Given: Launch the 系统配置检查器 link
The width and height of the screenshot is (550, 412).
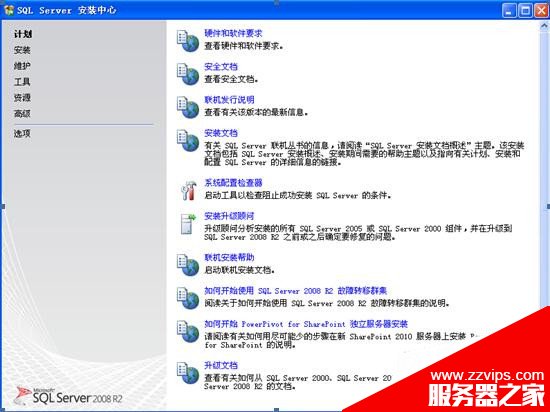Looking at the screenshot, I should tap(233, 183).
